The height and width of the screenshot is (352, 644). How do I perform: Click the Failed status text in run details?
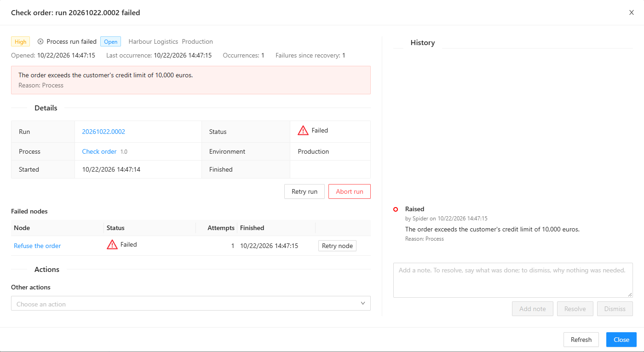tap(320, 130)
